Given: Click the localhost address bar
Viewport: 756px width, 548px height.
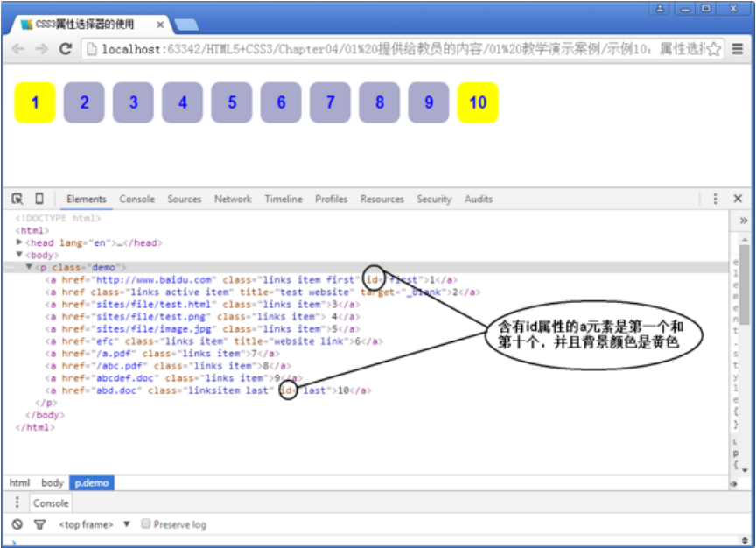Looking at the screenshot, I should click(402, 49).
